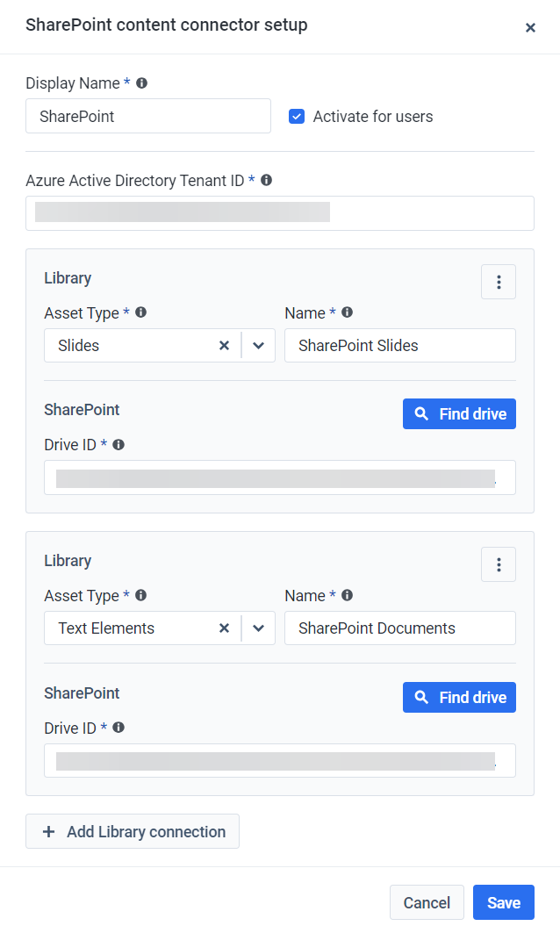Click the Activate for users label

tap(373, 117)
